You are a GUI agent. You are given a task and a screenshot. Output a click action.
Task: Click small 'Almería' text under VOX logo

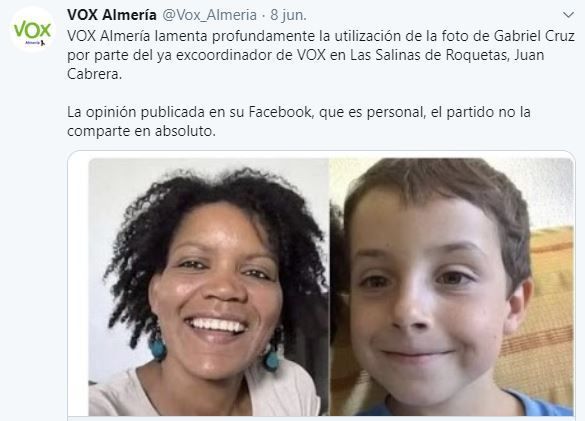pos(33,43)
